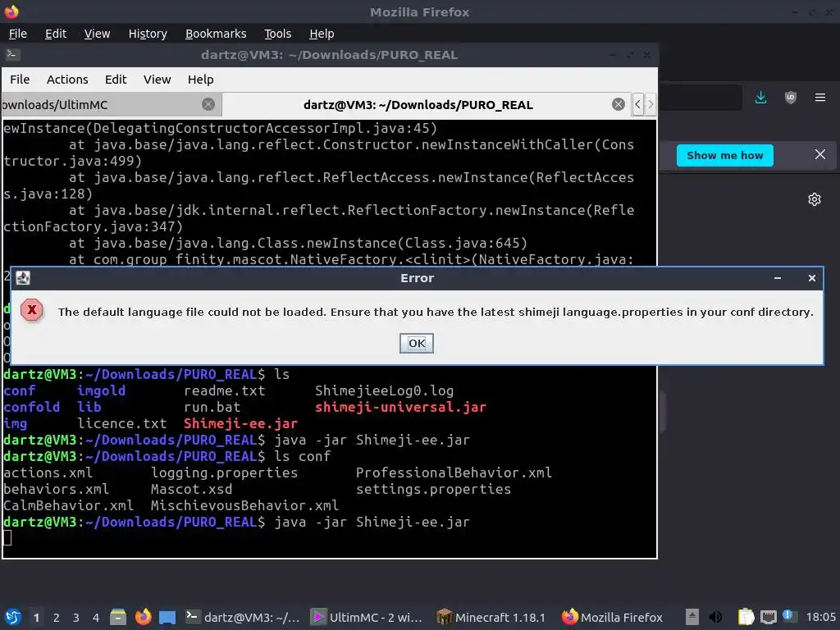The width and height of the screenshot is (840, 630).
Task: Open clipboard manager tray icon
Action: pos(746,617)
